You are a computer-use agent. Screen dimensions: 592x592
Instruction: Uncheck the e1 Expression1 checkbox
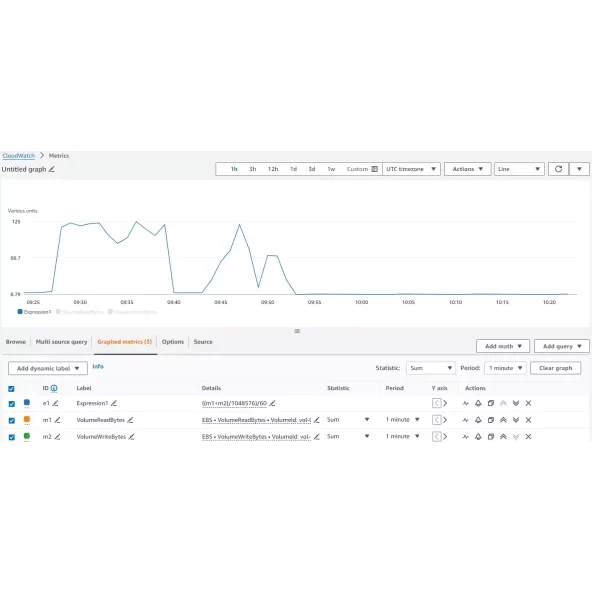[12, 404]
